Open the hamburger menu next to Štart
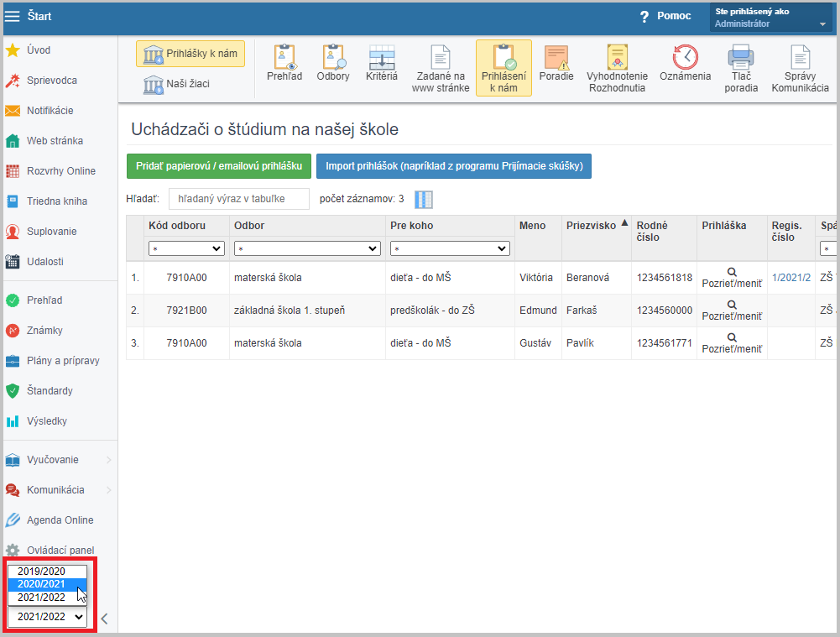 (12, 16)
